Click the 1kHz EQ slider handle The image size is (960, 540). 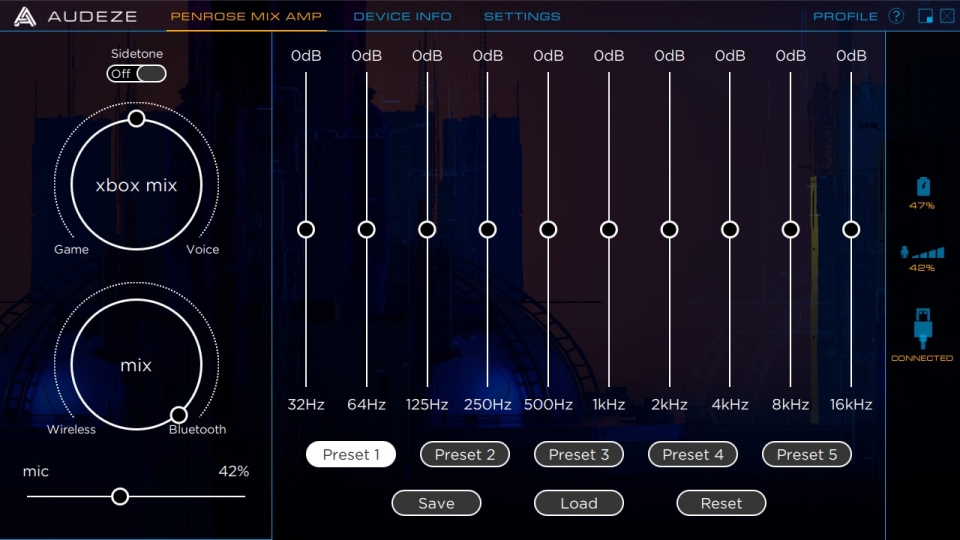[x=609, y=230]
